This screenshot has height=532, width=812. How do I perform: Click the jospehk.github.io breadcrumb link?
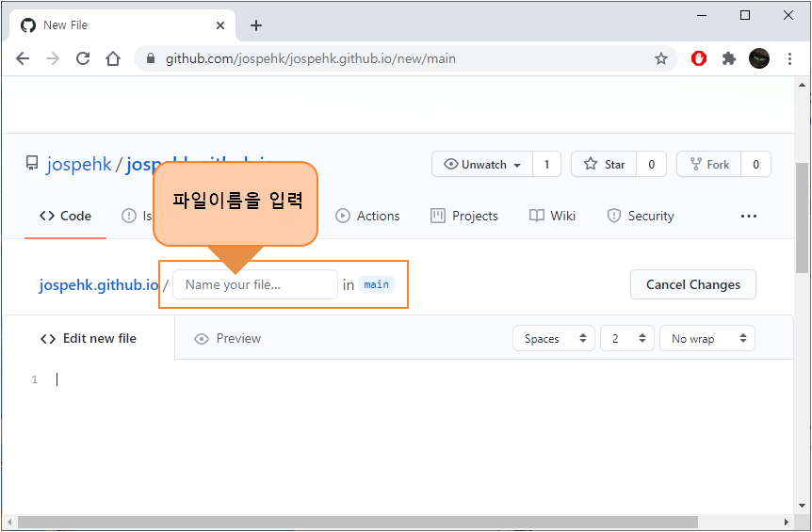pyautogui.click(x=99, y=284)
